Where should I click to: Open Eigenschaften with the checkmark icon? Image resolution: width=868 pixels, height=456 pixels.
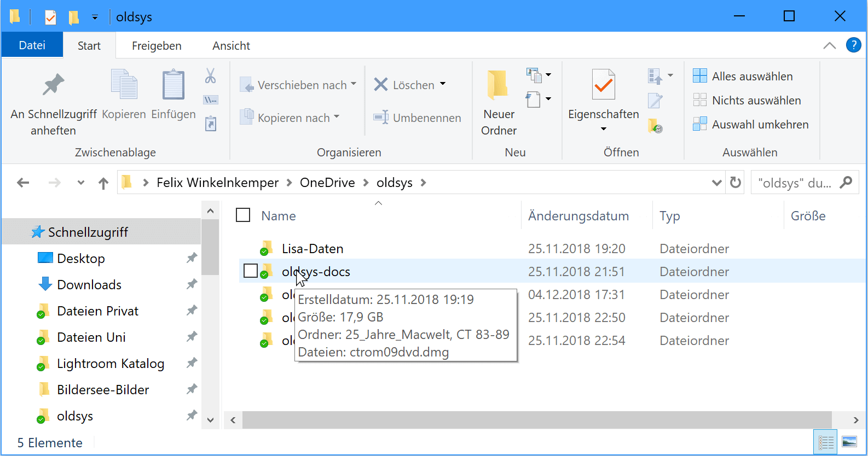click(x=604, y=85)
